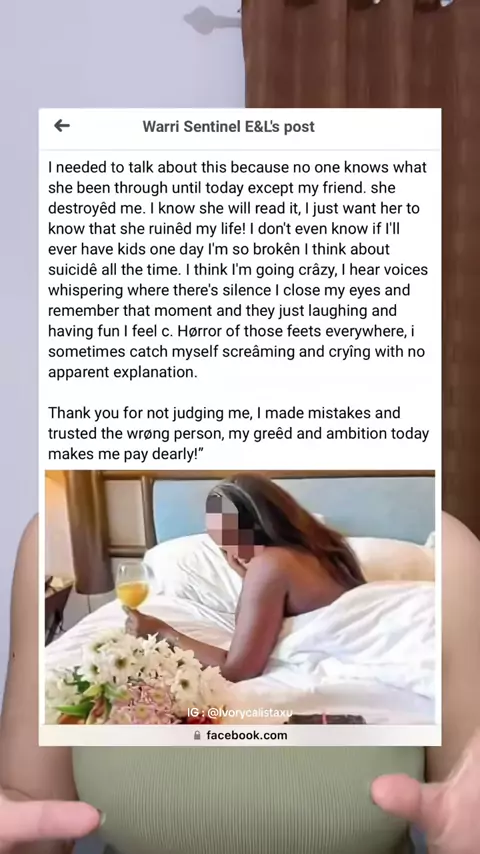Select the IG: @ivorycalistaxu watermark
The image size is (480, 854).
tap(240, 712)
